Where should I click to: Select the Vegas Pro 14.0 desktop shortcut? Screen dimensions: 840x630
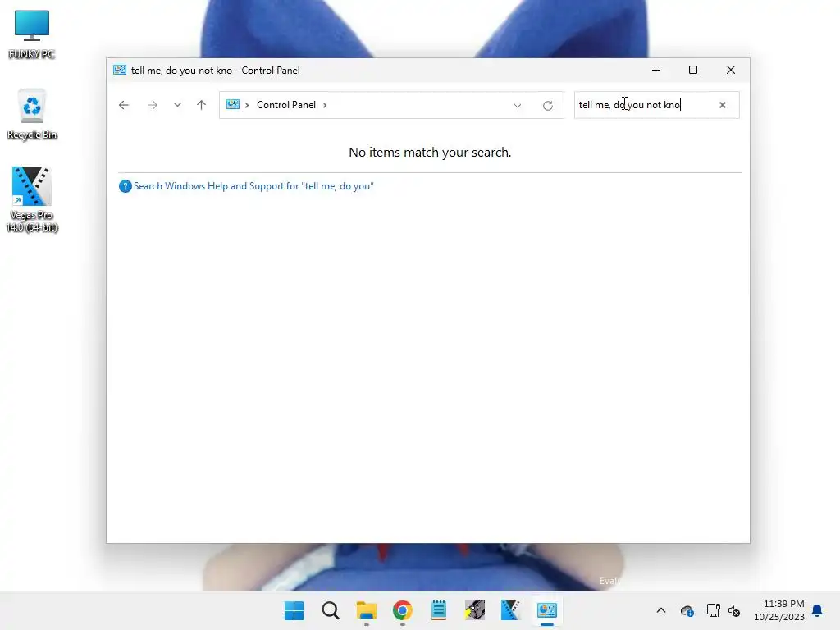(32, 199)
